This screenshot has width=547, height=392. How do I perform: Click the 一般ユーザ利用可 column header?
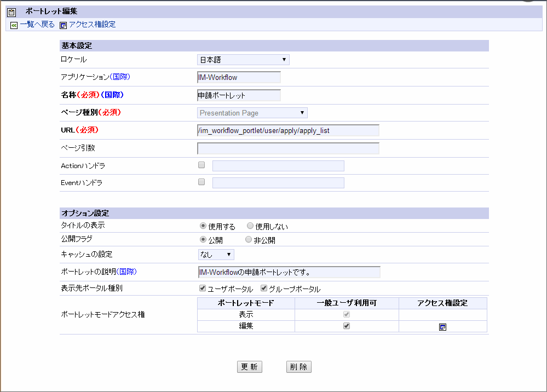point(347,303)
